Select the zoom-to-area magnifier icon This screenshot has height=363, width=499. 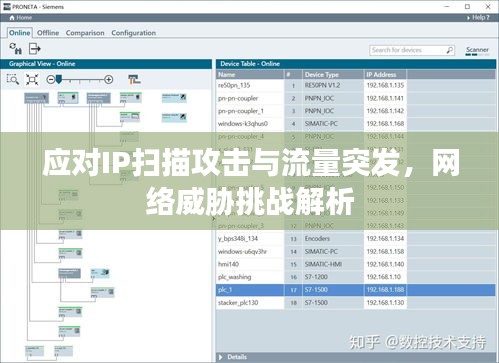[x=13, y=79]
